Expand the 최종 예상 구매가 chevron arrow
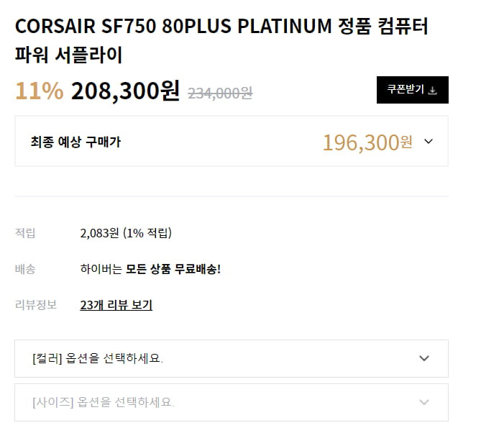Screen dimensions: 504x433 coord(429,141)
